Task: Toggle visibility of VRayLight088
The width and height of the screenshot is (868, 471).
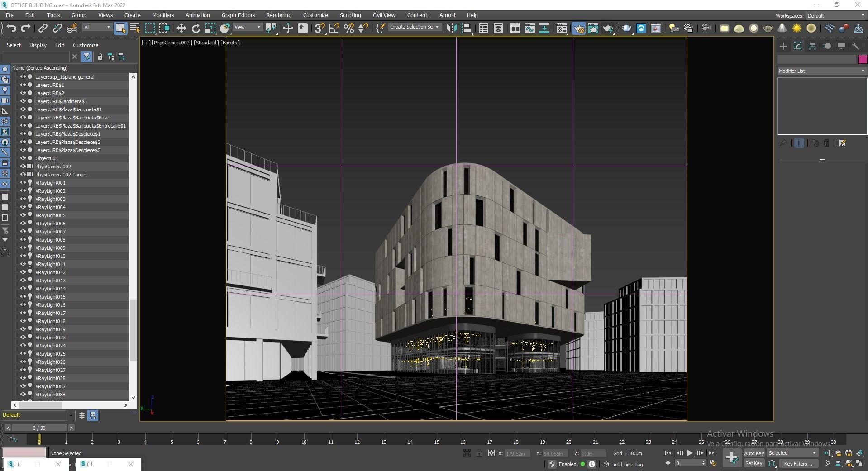Action: click(x=23, y=395)
